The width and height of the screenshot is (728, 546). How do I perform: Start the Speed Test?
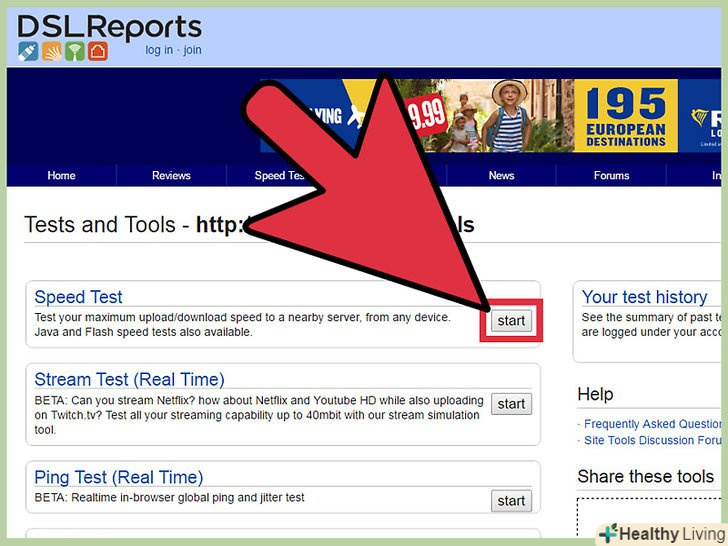(511, 321)
